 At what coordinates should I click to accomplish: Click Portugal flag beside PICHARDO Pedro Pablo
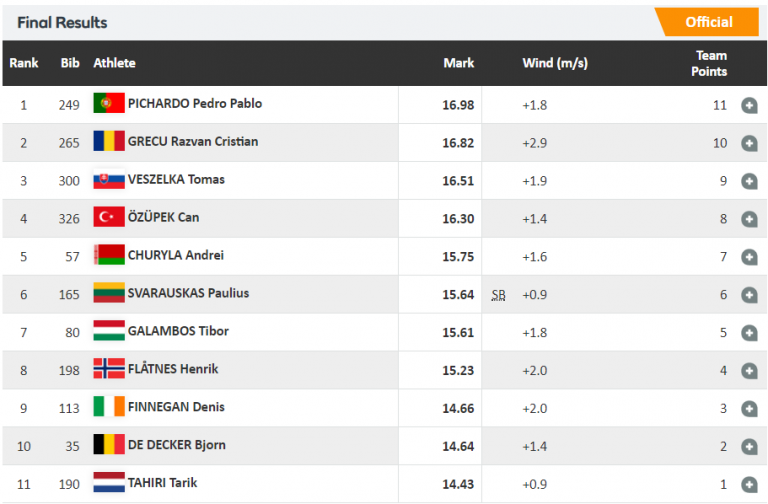tap(108, 103)
